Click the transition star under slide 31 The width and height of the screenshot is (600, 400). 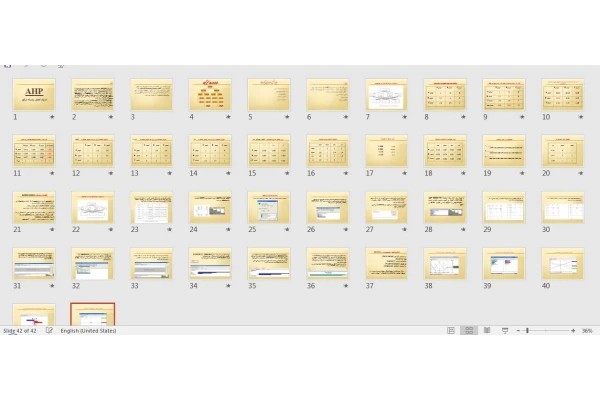pyautogui.click(x=52, y=286)
